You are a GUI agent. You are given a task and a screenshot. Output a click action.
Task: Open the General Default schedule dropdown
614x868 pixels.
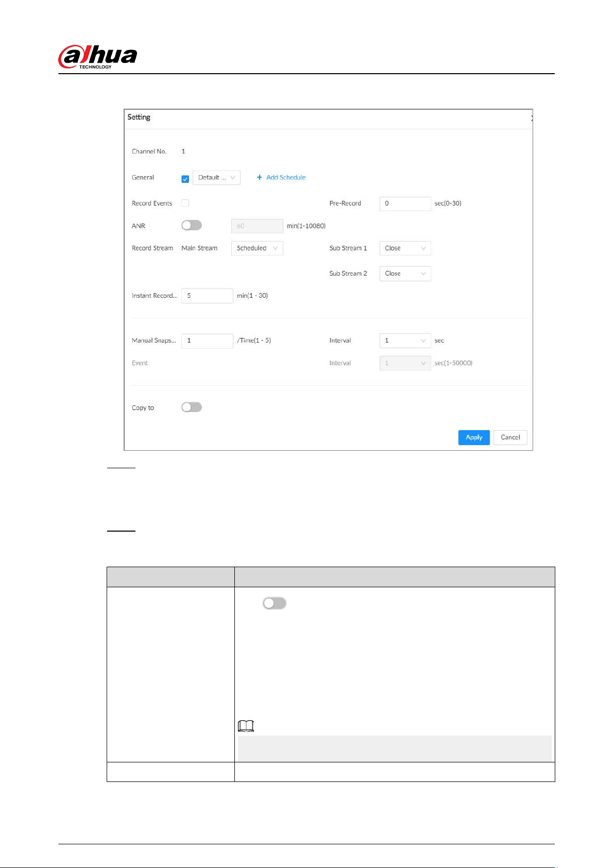point(216,177)
